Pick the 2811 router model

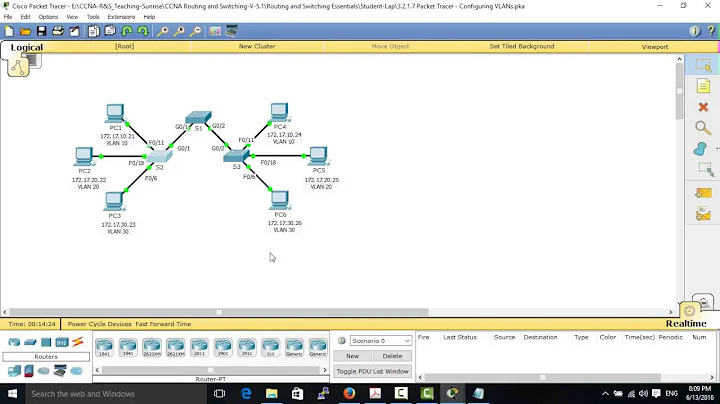(199, 348)
